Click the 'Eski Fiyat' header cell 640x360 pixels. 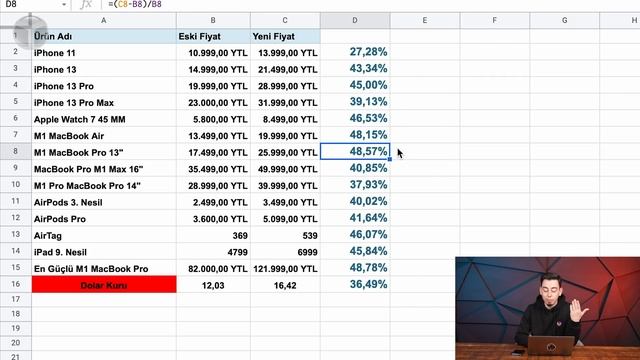tap(213, 36)
